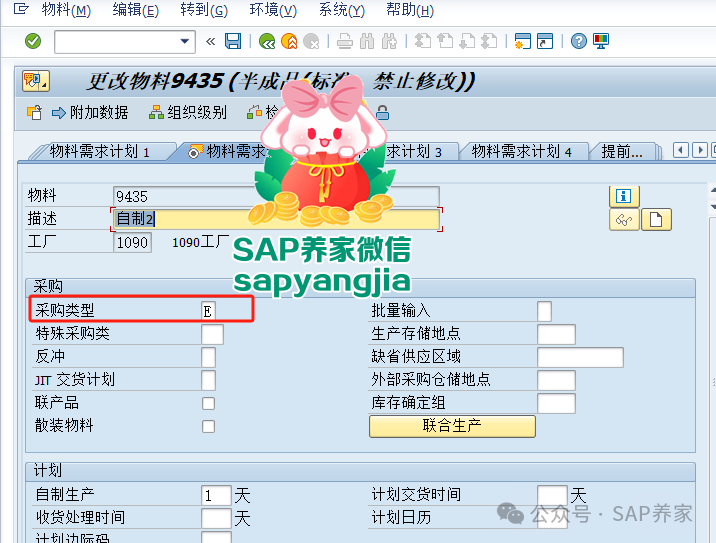Click the First Page icon

point(423,42)
